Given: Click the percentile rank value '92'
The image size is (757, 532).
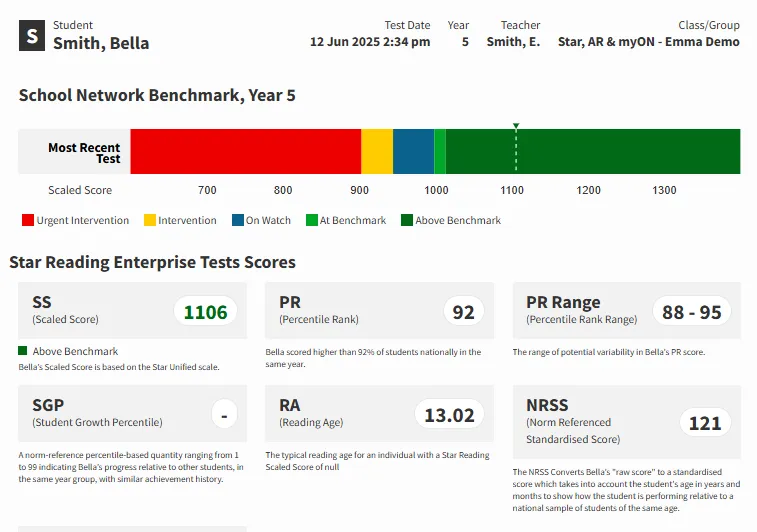Looking at the screenshot, I should (463, 312).
